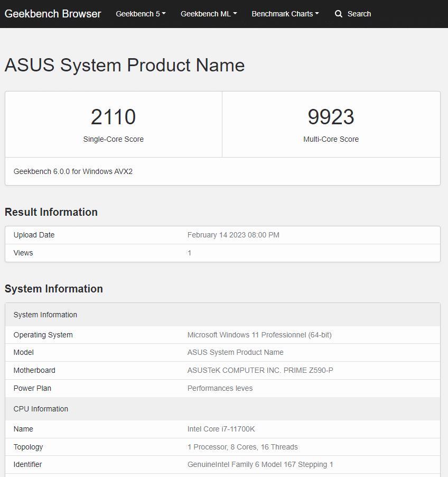Screen dimensions: 448x477
Task: Click the Result Information heading
Action: (51, 212)
